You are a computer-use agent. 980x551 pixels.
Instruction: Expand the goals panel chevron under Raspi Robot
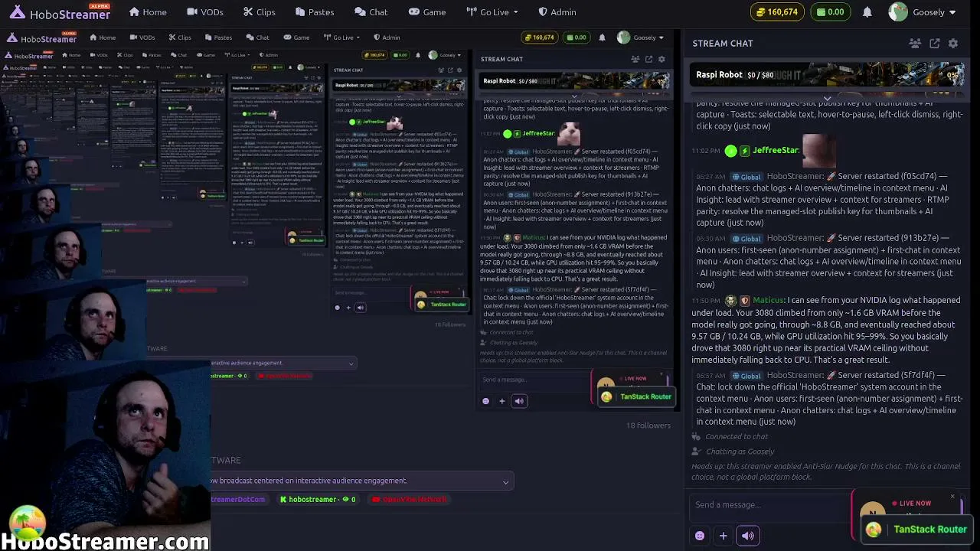click(x=827, y=98)
